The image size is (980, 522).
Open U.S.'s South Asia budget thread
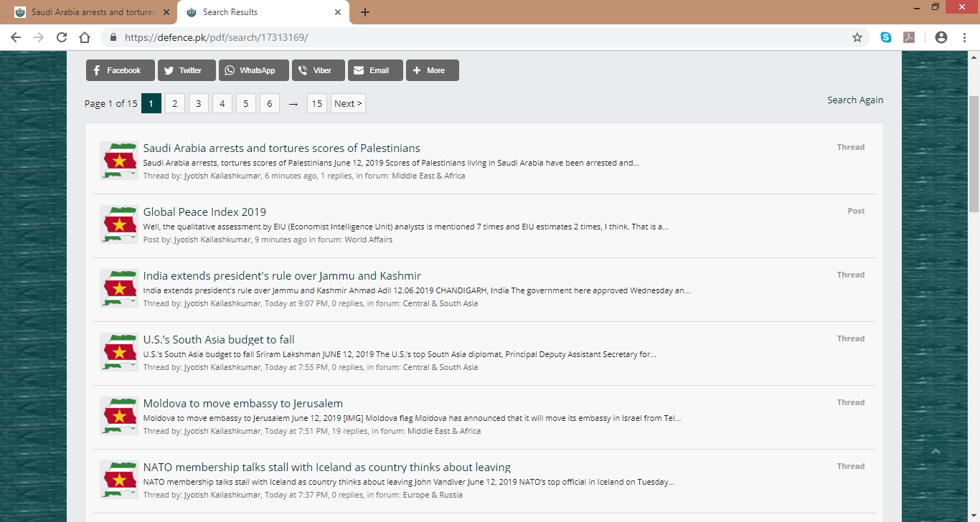pos(219,340)
